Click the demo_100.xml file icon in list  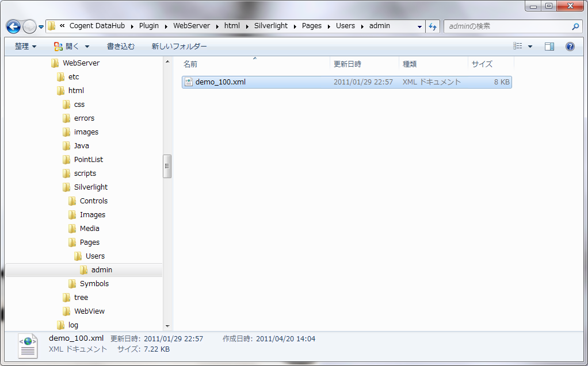[x=189, y=82]
